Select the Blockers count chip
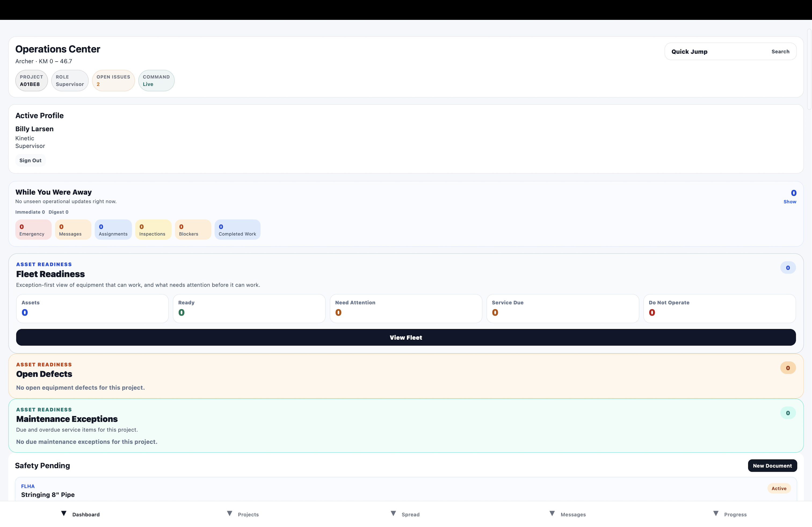Image resolution: width=812 pixels, height=527 pixels. tap(193, 230)
